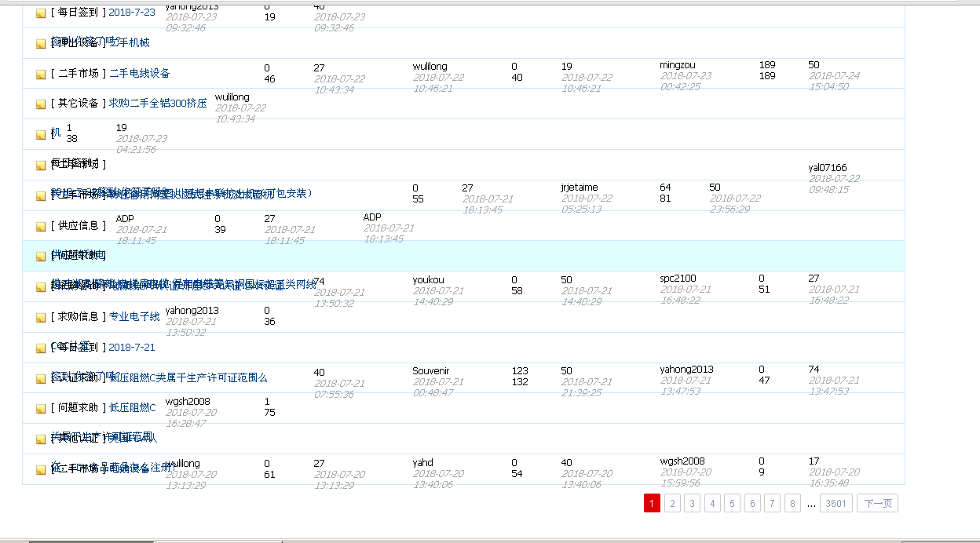Viewport: 980px width, 543px height.
Task: Click topic icon next to 低压阻燃C thread
Action: tap(40, 408)
